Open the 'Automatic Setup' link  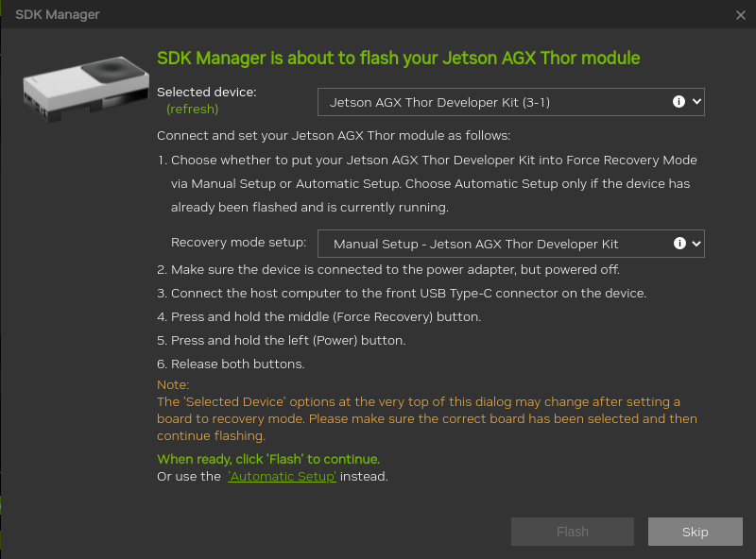(x=282, y=477)
